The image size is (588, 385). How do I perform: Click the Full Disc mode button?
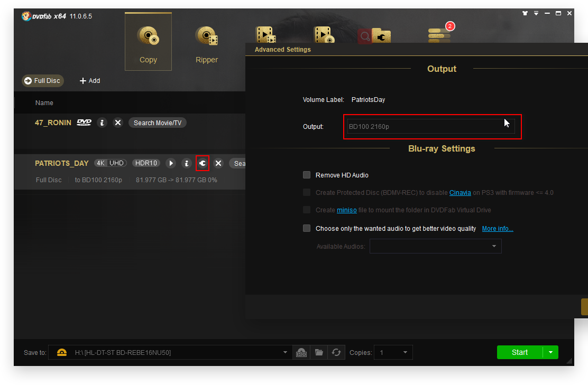click(43, 81)
